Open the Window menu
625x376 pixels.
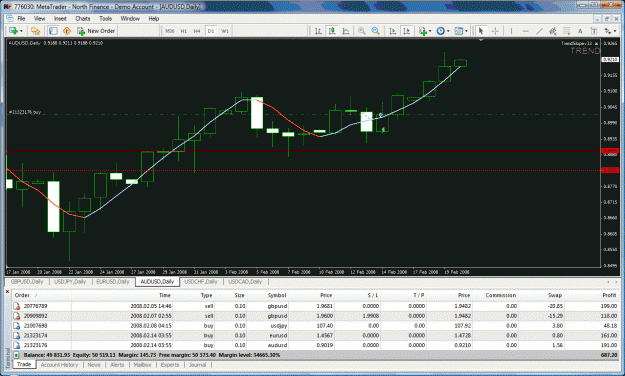(x=130, y=18)
